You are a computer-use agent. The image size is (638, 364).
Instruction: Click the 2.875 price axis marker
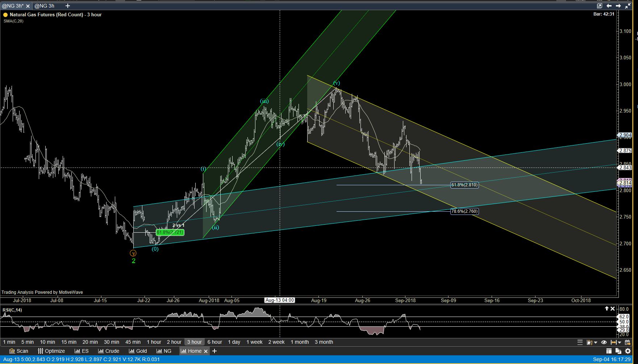point(625,151)
